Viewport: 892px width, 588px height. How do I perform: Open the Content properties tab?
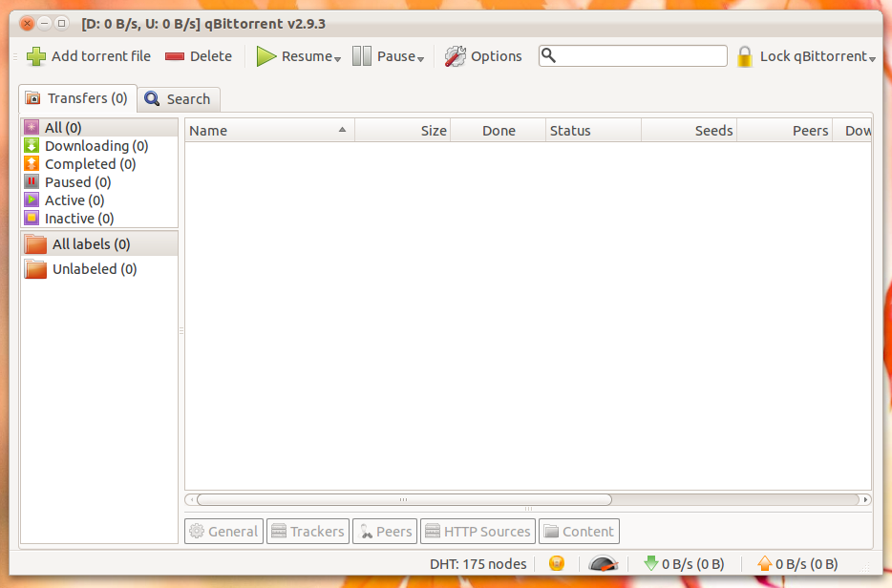pyautogui.click(x=579, y=531)
